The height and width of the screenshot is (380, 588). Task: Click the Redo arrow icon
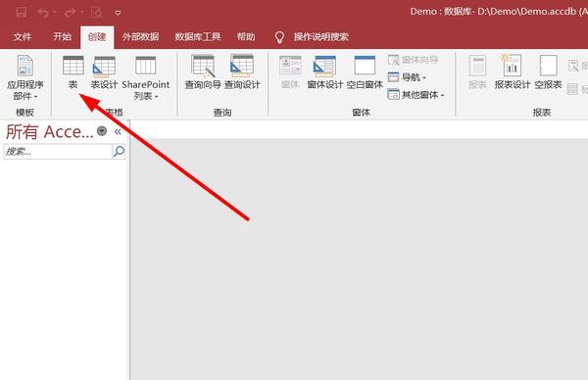70,13
